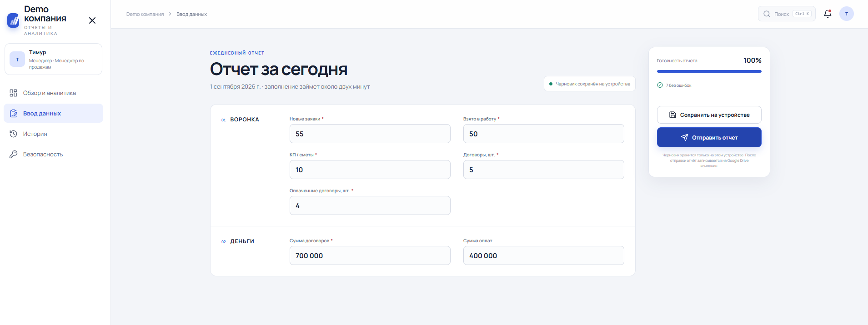
Task: Open Безопасность section
Action: tap(53, 154)
